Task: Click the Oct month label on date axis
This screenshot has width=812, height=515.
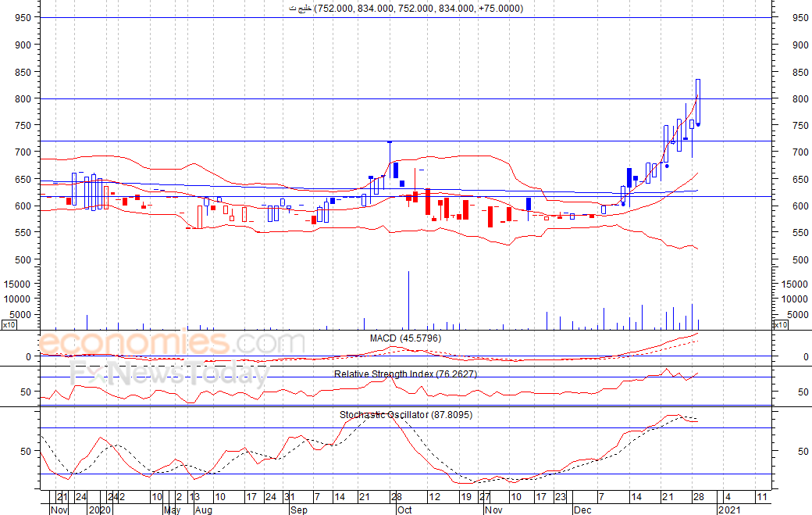Action: (404, 510)
